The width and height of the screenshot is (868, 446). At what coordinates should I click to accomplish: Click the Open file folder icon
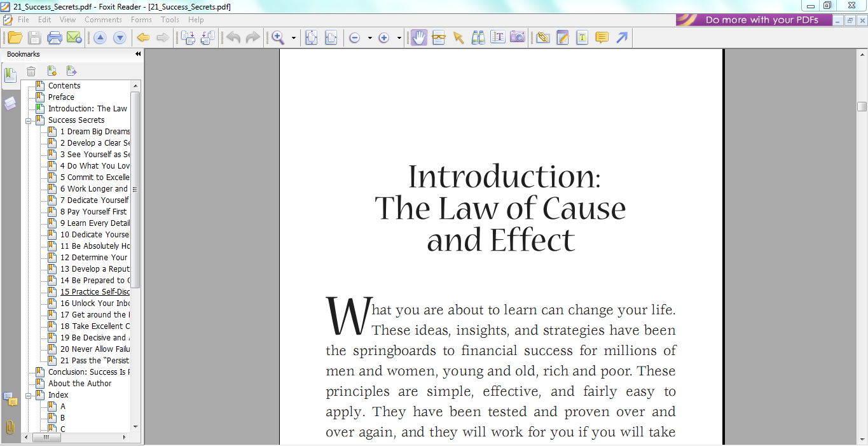point(15,38)
